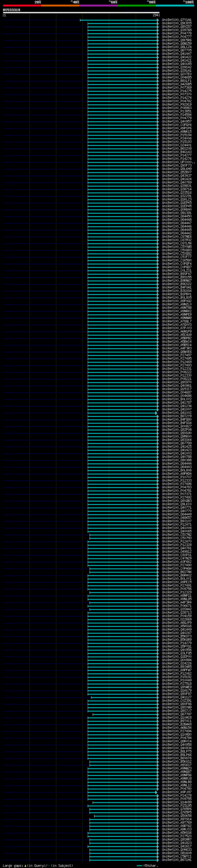Select the UniRef100_P09756 label

pos(176,589)
